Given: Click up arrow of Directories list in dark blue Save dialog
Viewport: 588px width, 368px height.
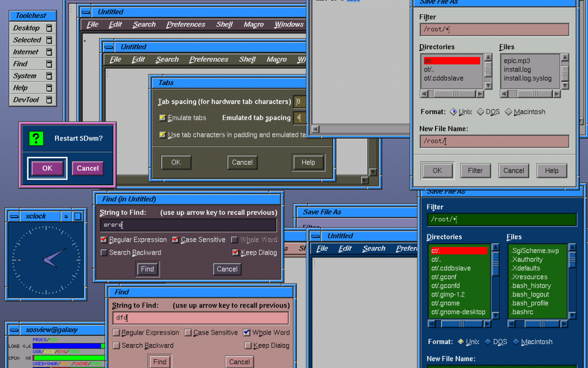Looking at the screenshot, I should point(495,248).
